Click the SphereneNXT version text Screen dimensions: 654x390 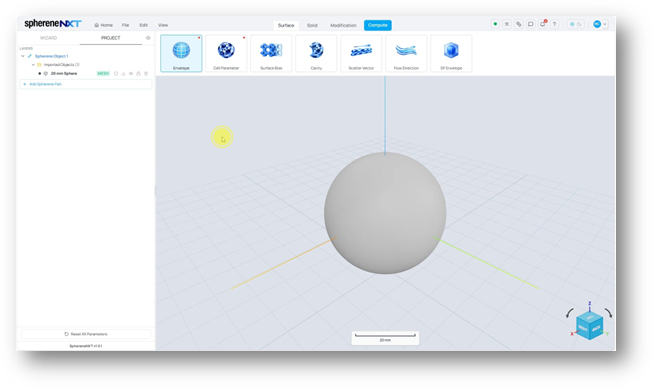(86, 346)
